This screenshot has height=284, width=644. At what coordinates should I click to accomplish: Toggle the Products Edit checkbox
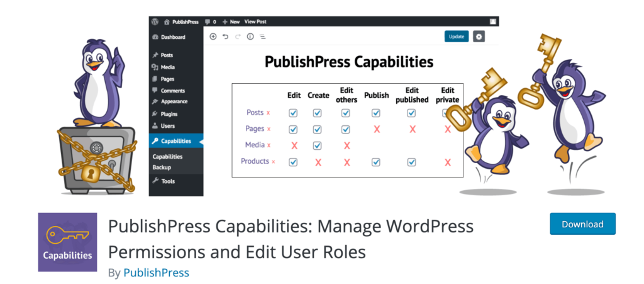click(x=293, y=162)
